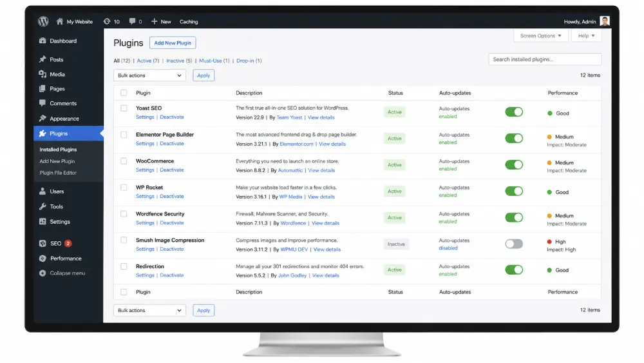Click the WordPress logo icon
The image size is (644, 363).
(43, 21)
